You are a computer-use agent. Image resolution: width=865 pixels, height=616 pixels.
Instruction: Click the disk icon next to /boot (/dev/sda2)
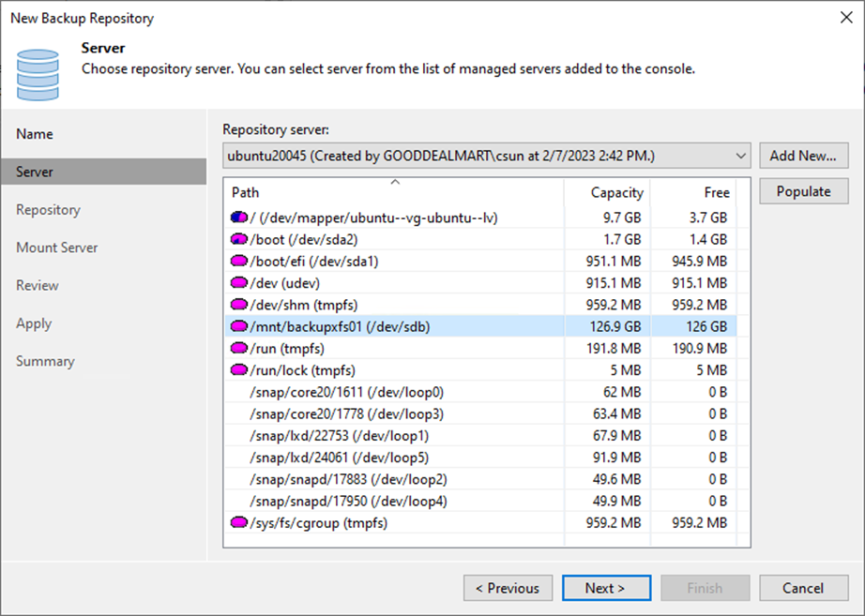pyautogui.click(x=239, y=239)
